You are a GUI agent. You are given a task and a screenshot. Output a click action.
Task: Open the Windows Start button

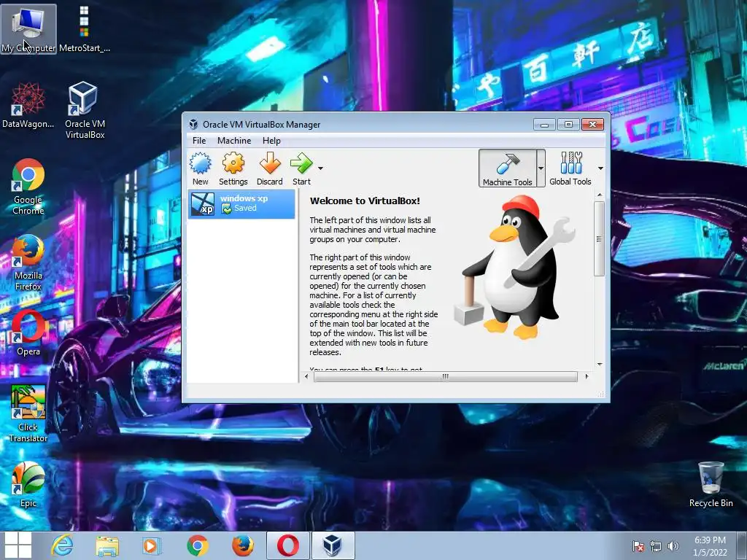(x=18, y=545)
